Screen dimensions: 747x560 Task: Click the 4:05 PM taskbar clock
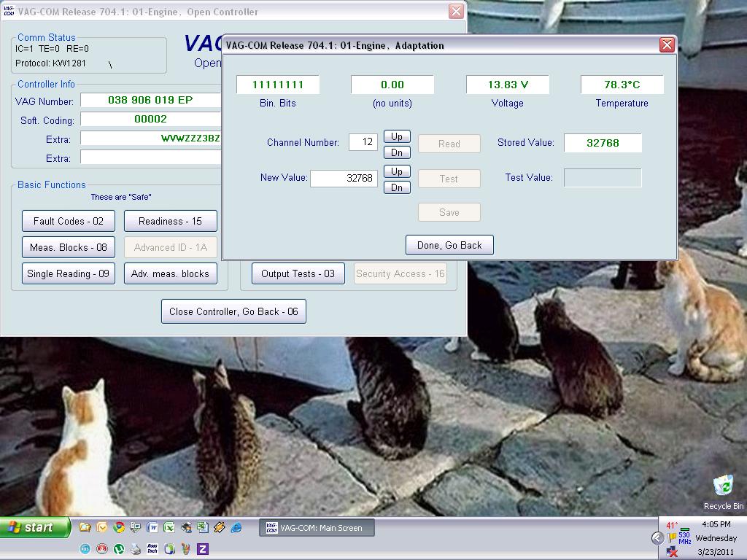[716, 524]
